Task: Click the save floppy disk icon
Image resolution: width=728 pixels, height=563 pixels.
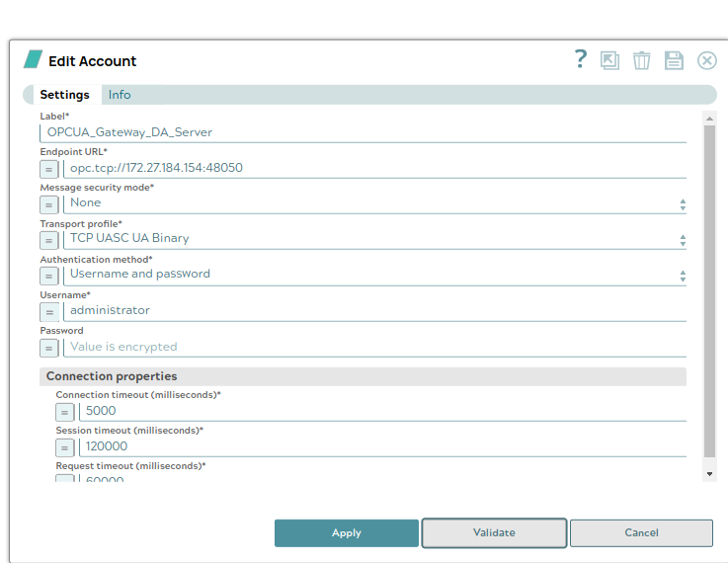Action: tap(674, 60)
